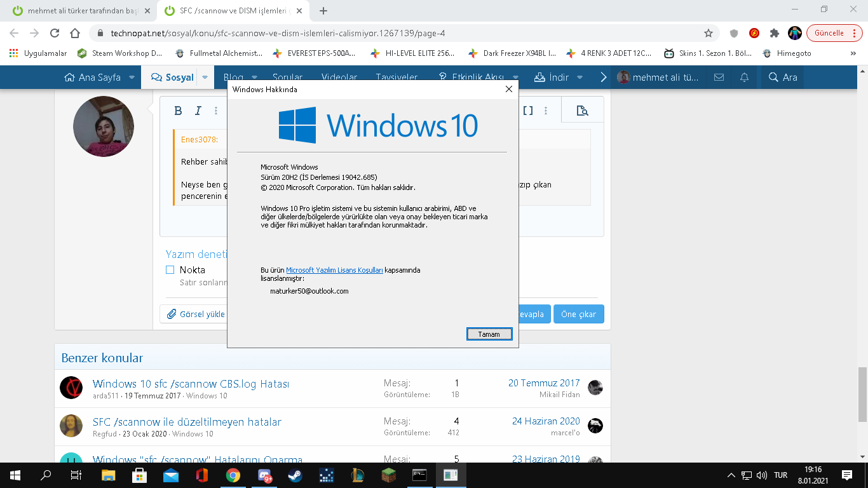The height and width of the screenshot is (488, 868).
Task: Expand the Ana Sayfa dropdown arrow
Action: pyautogui.click(x=132, y=78)
